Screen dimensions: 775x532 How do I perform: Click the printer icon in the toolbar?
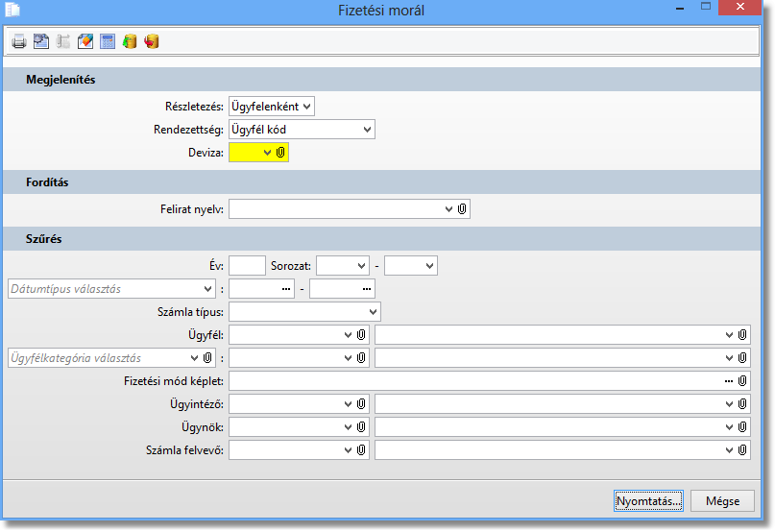tap(19, 41)
